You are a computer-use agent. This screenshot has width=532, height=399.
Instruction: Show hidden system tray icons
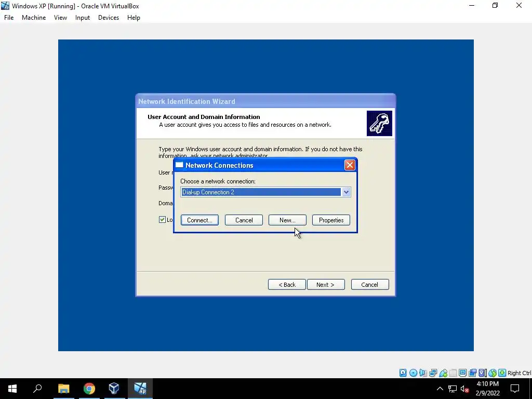440,389
